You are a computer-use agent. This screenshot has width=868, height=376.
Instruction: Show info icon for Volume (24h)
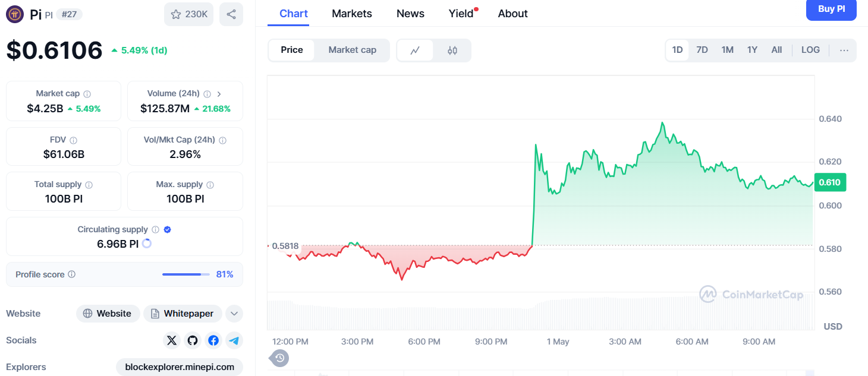click(x=207, y=94)
